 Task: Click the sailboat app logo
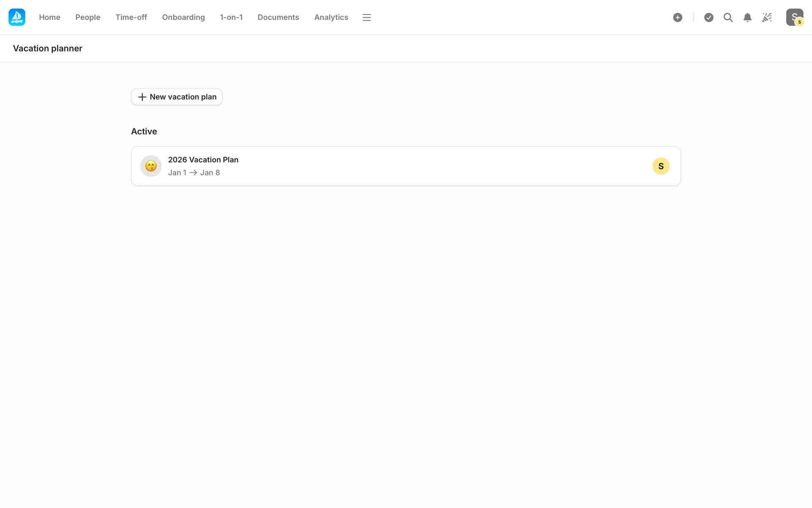tap(17, 17)
